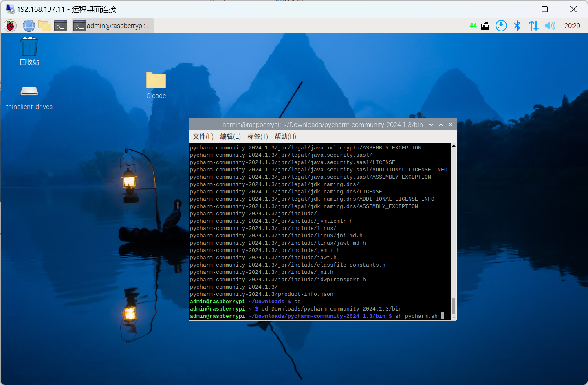Close the terminal window with X
The image size is (588, 385).
451,125
